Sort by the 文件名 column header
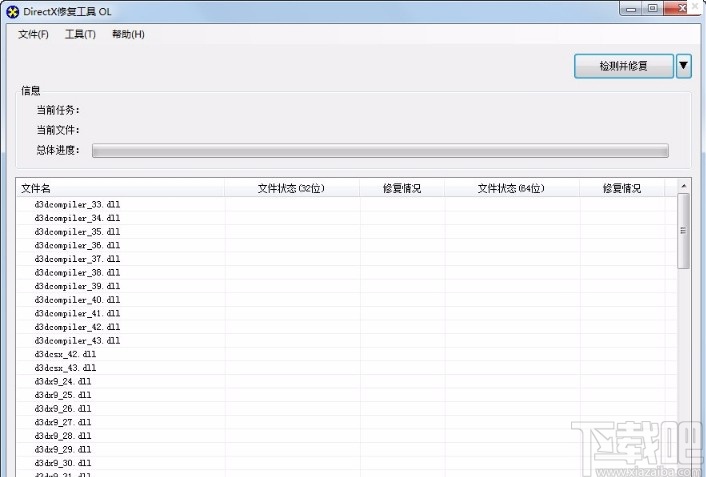706x477 pixels. [x=120, y=188]
